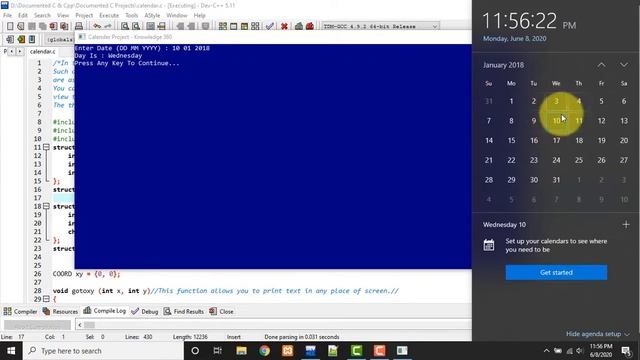Open the Execute menu
Image resolution: width=640 pixels, height=360 pixels.
pyautogui.click(x=109, y=15)
